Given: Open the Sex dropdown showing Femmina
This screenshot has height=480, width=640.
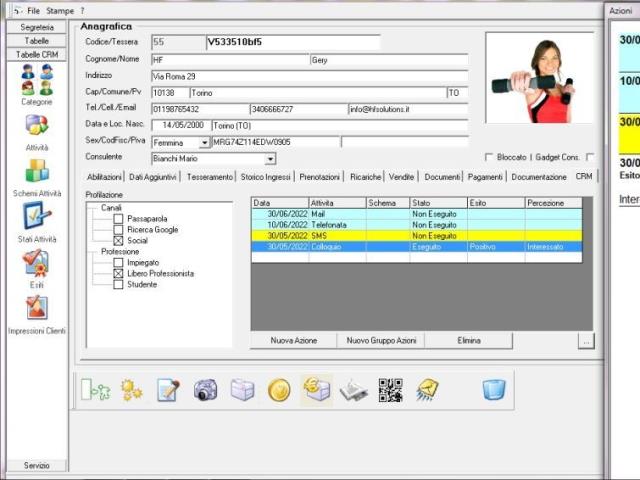Looking at the screenshot, I should 204,142.
